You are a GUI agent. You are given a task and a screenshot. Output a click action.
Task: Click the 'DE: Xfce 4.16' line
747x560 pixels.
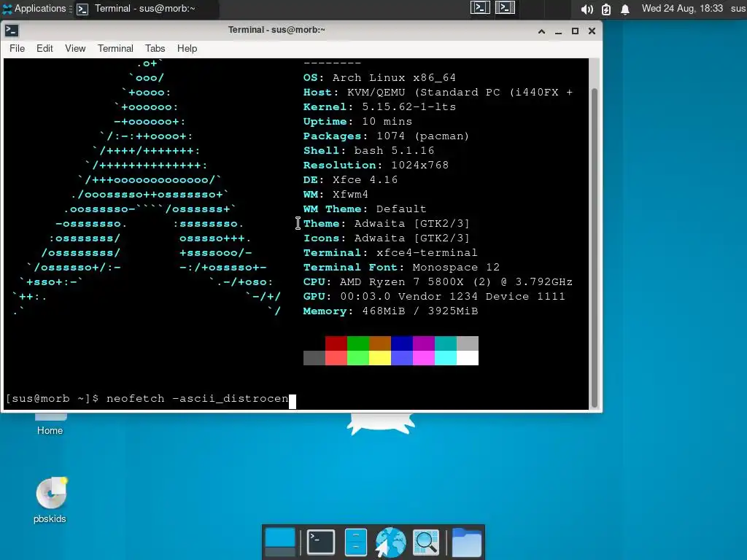point(350,180)
